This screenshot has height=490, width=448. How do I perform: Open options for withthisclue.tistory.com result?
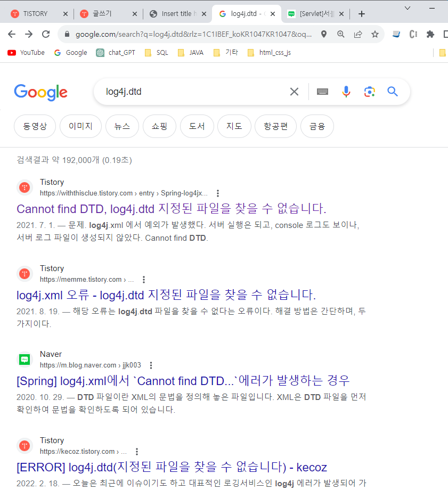click(x=218, y=193)
